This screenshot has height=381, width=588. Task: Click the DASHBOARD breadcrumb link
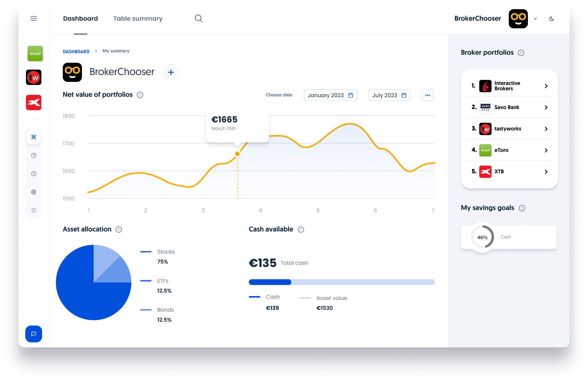[76, 51]
